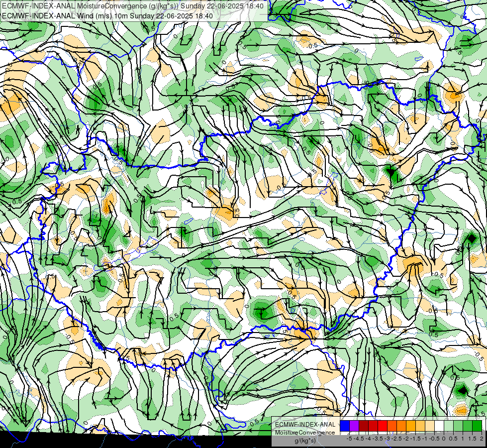
Task: Click the legend tick label 2
Action: tap(482, 439)
